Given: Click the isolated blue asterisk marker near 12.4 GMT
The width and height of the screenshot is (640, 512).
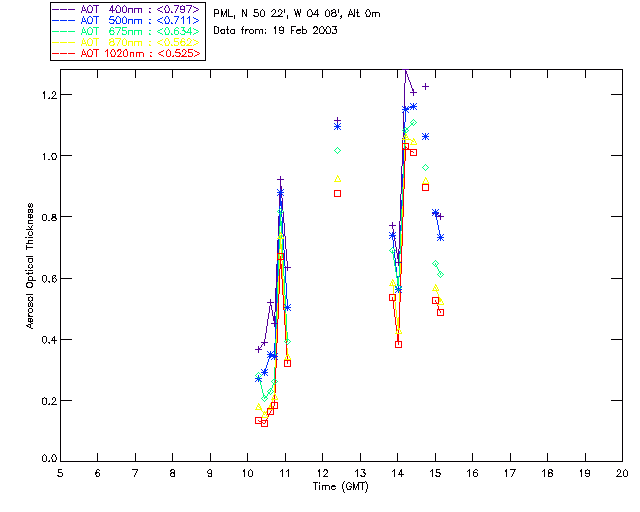Looking at the screenshot, I should click(338, 127).
